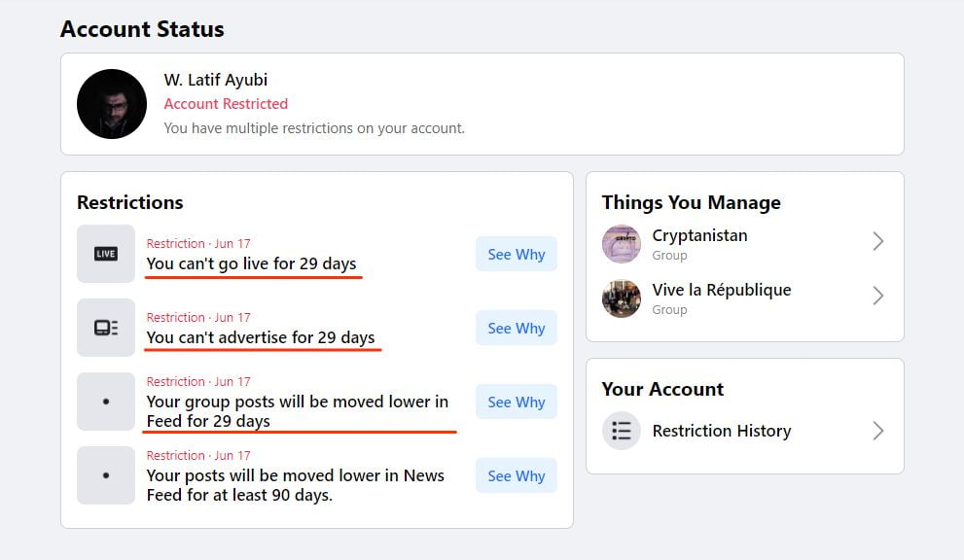The width and height of the screenshot is (964, 560).
Task: Click "You can't go live for 29 days"
Action: coord(251,263)
